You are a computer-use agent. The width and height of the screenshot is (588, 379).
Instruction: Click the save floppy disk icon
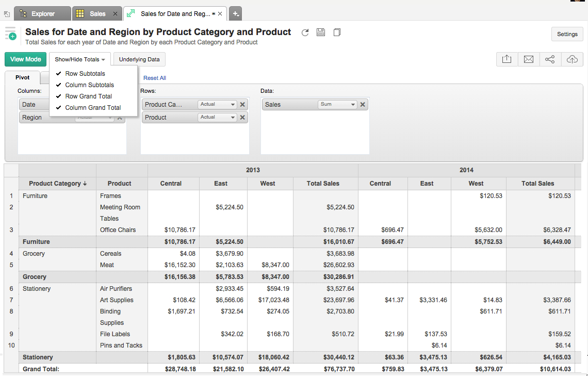(x=321, y=32)
